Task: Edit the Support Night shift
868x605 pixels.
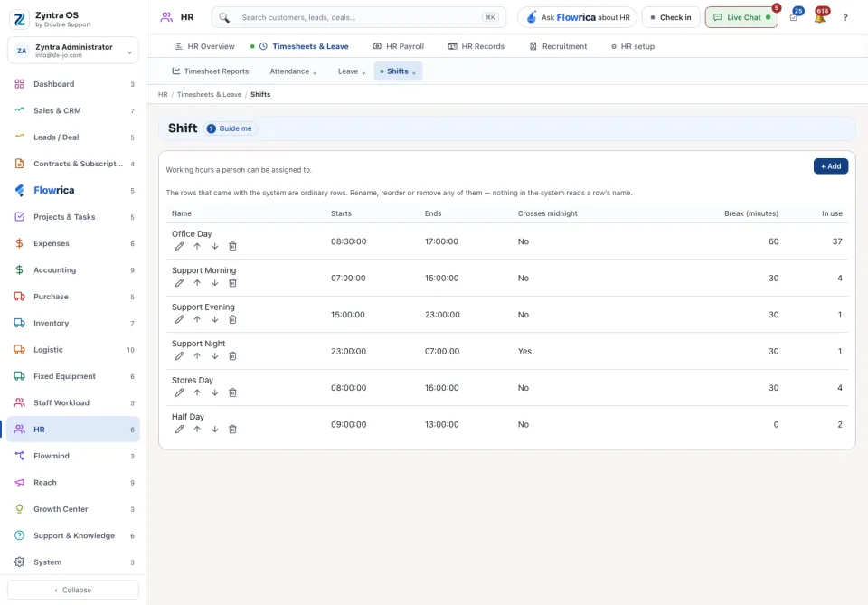Action: (x=179, y=356)
